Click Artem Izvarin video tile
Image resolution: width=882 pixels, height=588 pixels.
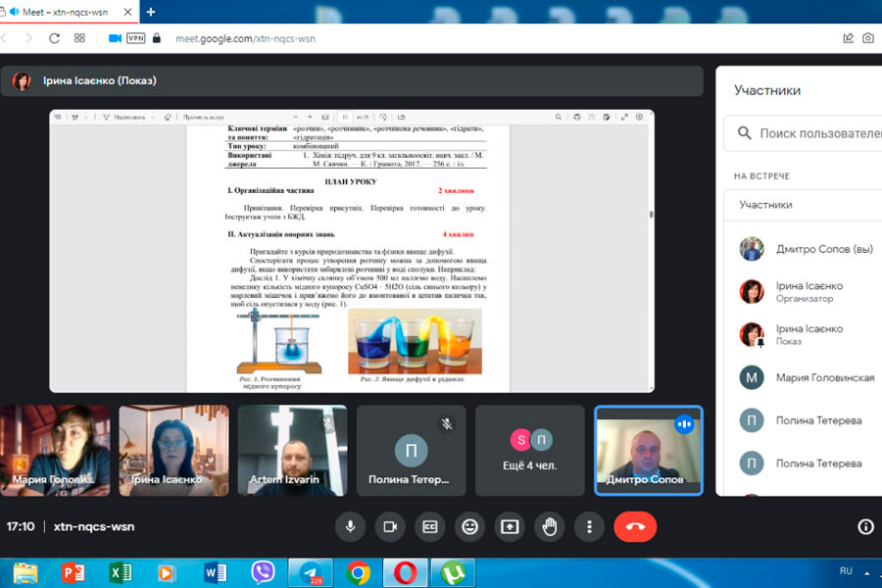[x=292, y=450]
